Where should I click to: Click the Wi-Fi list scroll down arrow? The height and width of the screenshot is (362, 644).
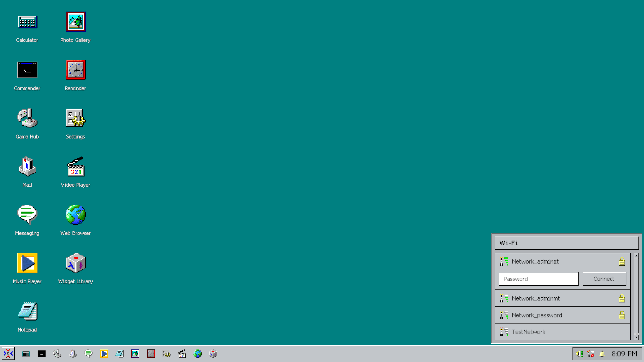coord(636,337)
